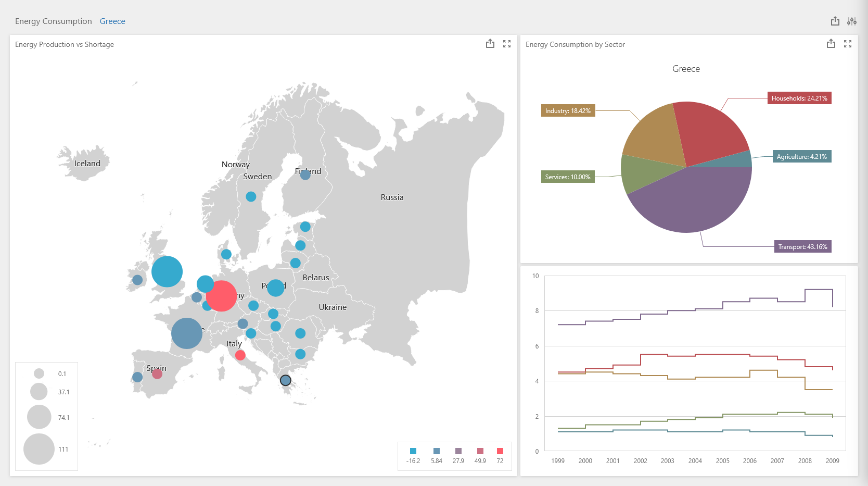The height and width of the screenshot is (486, 868).
Task: Click the outlined bubble over Greece
Action: [x=286, y=380]
